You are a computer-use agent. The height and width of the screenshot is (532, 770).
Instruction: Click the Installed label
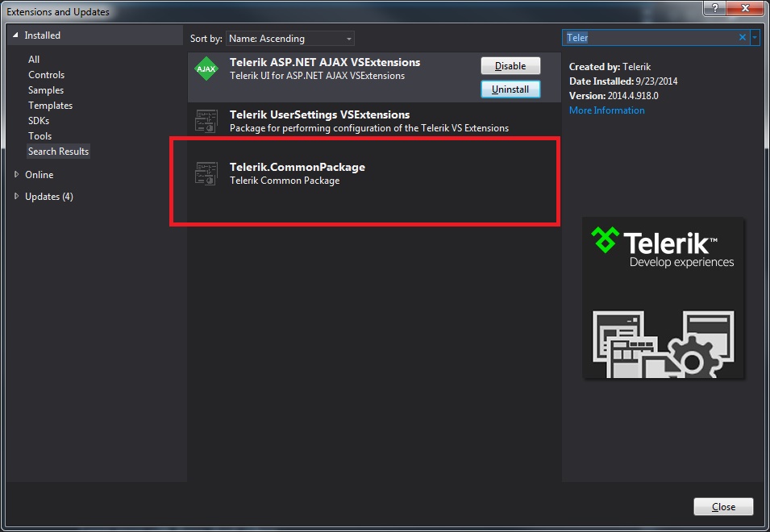point(42,35)
